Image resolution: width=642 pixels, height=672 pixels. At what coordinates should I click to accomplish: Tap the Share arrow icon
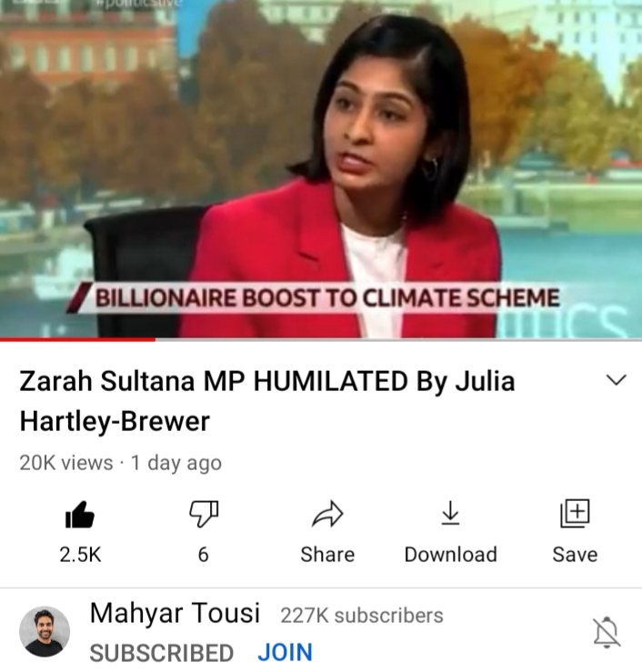pyautogui.click(x=327, y=513)
